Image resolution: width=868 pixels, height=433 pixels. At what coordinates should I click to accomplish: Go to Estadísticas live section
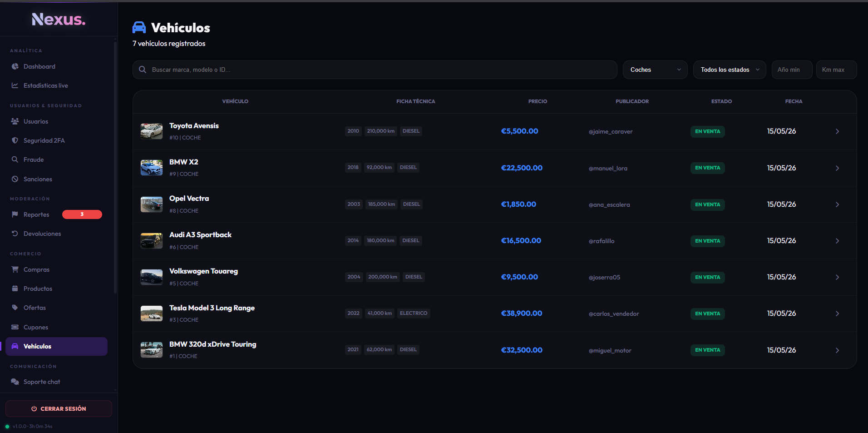tap(57, 85)
